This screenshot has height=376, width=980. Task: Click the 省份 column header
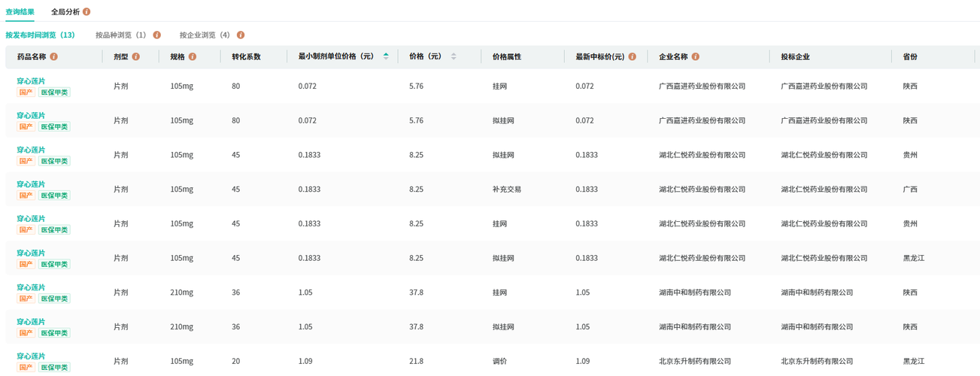(x=910, y=56)
